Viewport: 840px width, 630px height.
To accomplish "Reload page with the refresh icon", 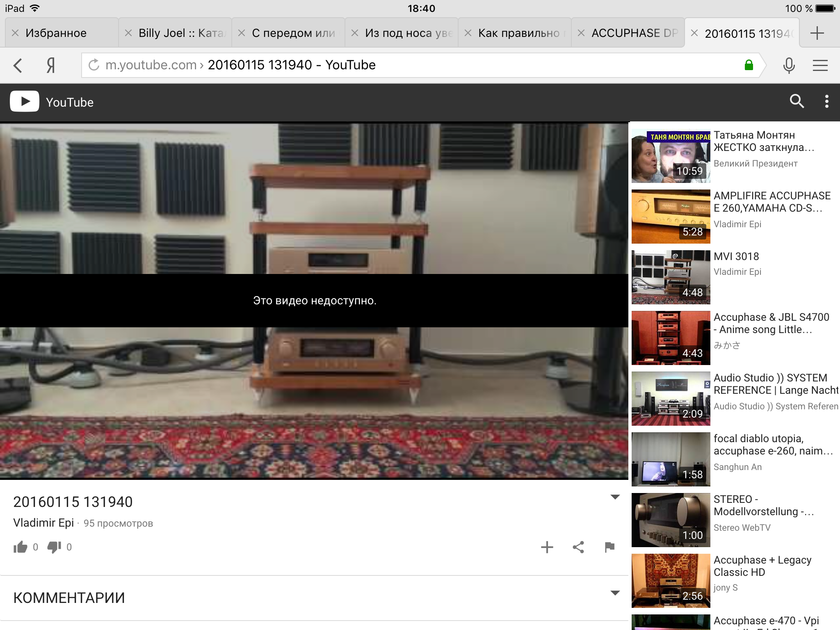I will (x=94, y=65).
